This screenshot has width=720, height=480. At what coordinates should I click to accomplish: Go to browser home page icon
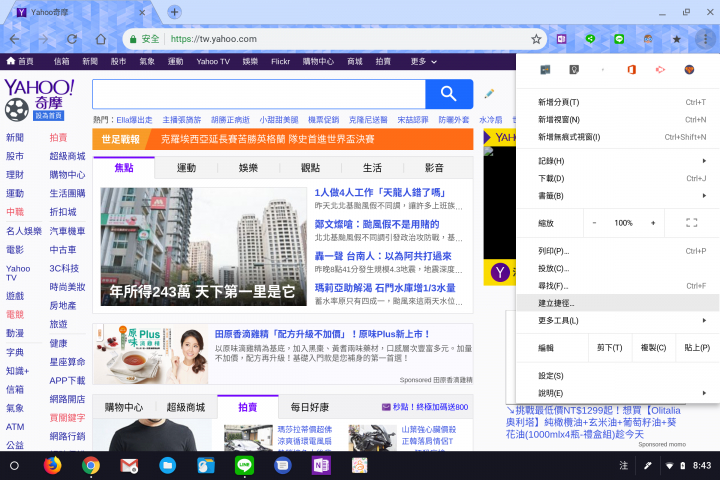(x=101, y=39)
